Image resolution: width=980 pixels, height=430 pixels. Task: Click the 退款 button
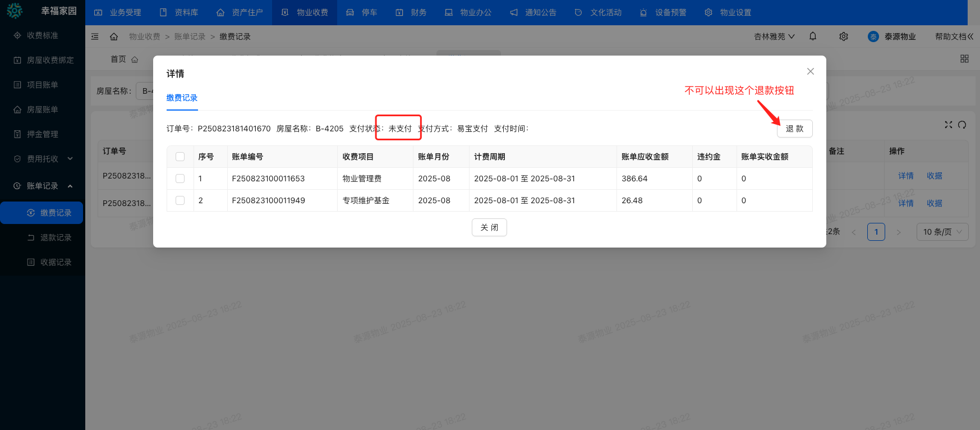tap(794, 129)
